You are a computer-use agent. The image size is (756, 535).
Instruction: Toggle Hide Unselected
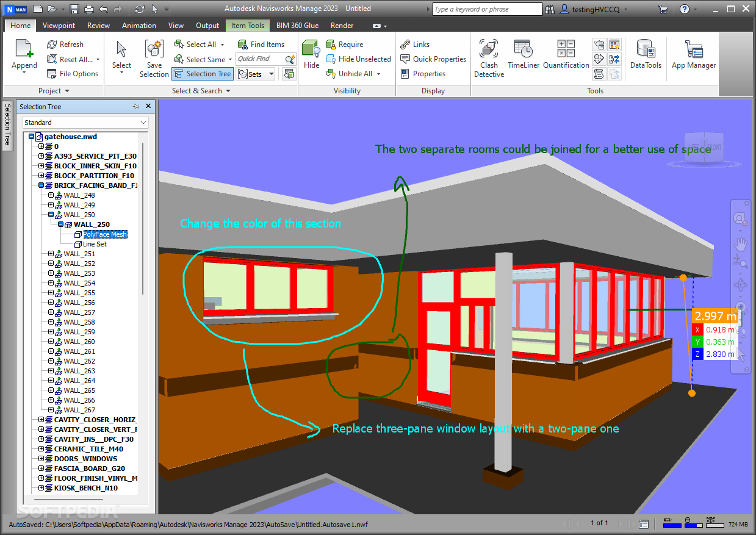point(358,59)
